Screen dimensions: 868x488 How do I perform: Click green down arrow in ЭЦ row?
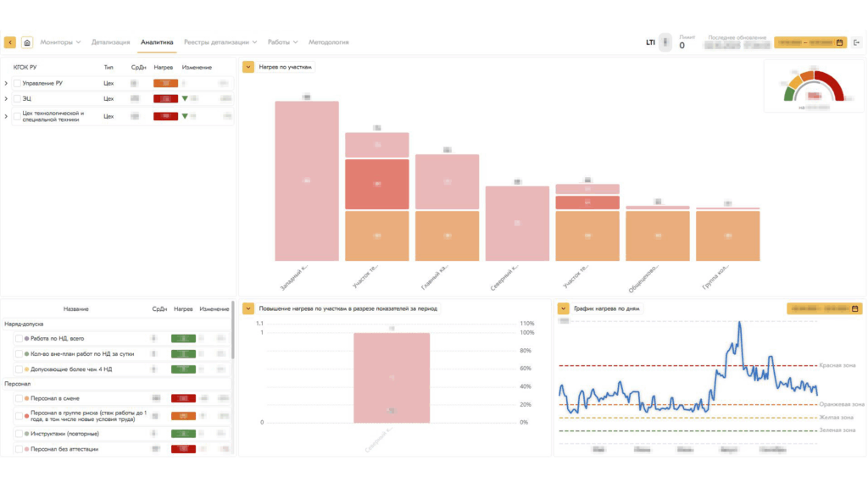[x=185, y=99]
